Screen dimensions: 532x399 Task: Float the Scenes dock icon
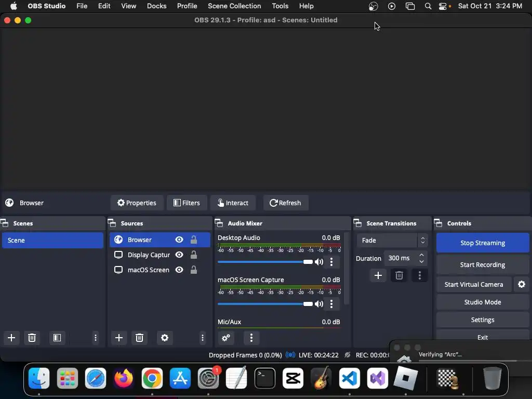pos(4,223)
